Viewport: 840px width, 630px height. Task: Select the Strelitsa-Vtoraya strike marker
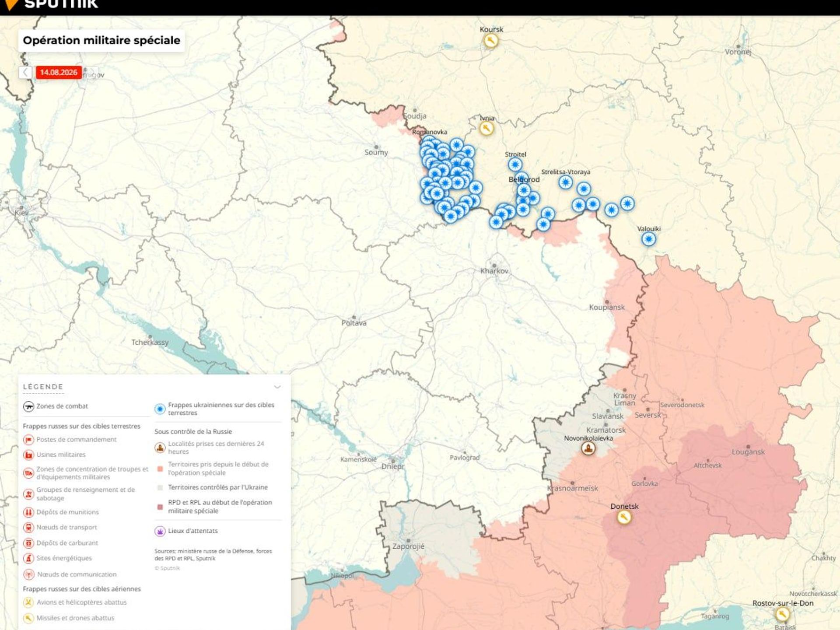pyautogui.click(x=565, y=182)
